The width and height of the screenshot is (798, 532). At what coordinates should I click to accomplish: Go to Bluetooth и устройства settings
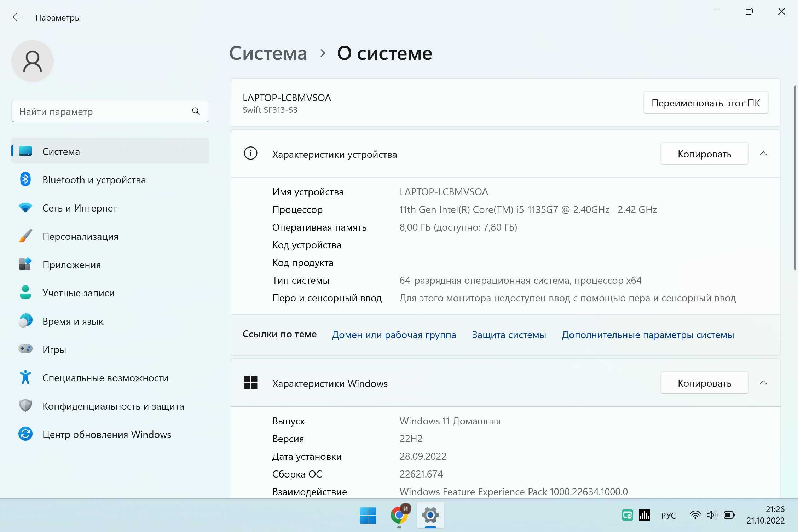click(x=110, y=179)
